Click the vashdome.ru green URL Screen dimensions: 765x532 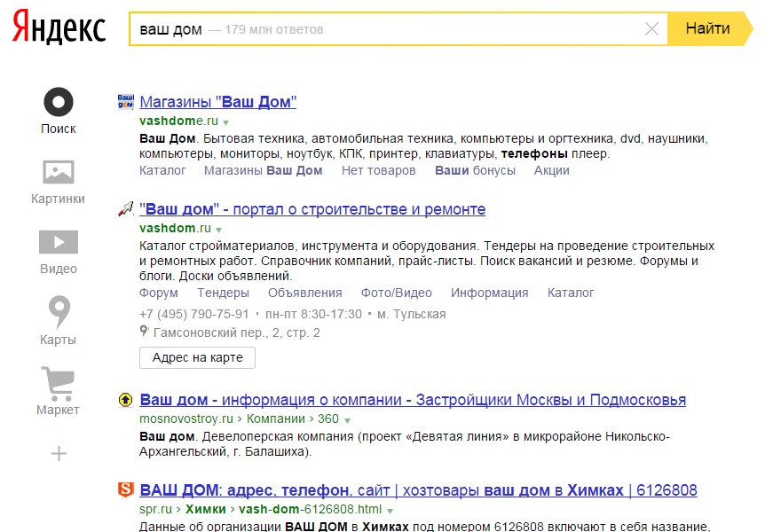pos(178,121)
